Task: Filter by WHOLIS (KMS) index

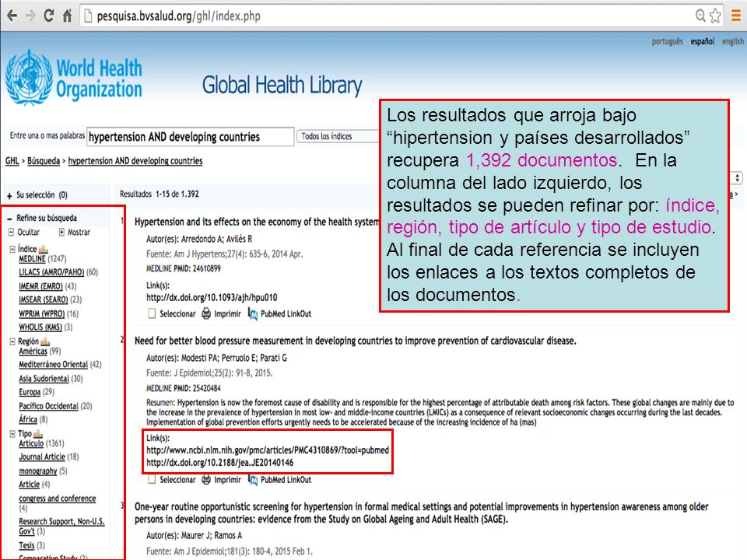Action: click(40, 327)
